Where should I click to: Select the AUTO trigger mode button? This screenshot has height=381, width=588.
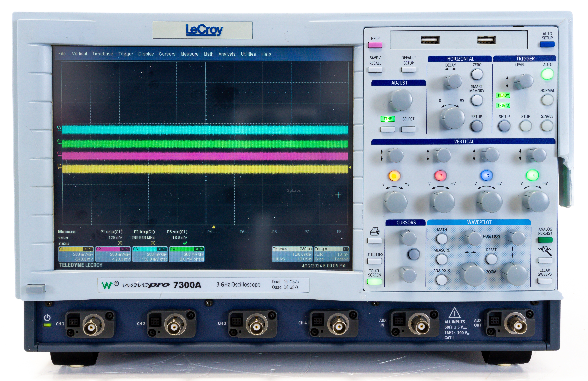click(547, 74)
